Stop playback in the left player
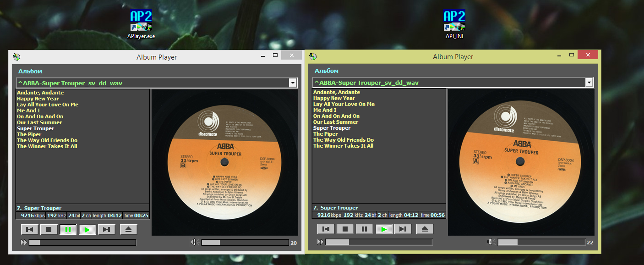Image resolution: width=644 pixels, height=265 pixels. pos(49,230)
